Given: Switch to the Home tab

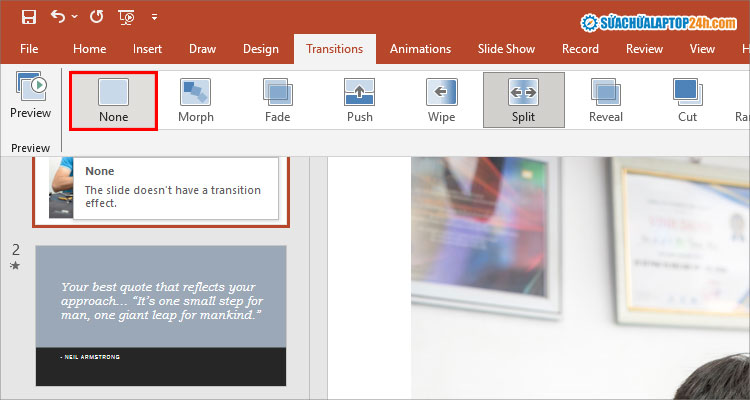Looking at the screenshot, I should pyautogui.click(x=89, y=49).
